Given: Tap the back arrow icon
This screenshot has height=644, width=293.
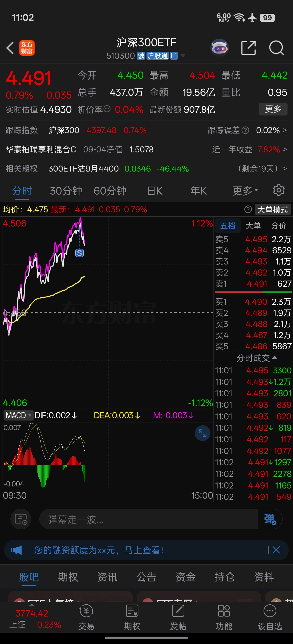Looking at the screenshot, I should [10, 48].
